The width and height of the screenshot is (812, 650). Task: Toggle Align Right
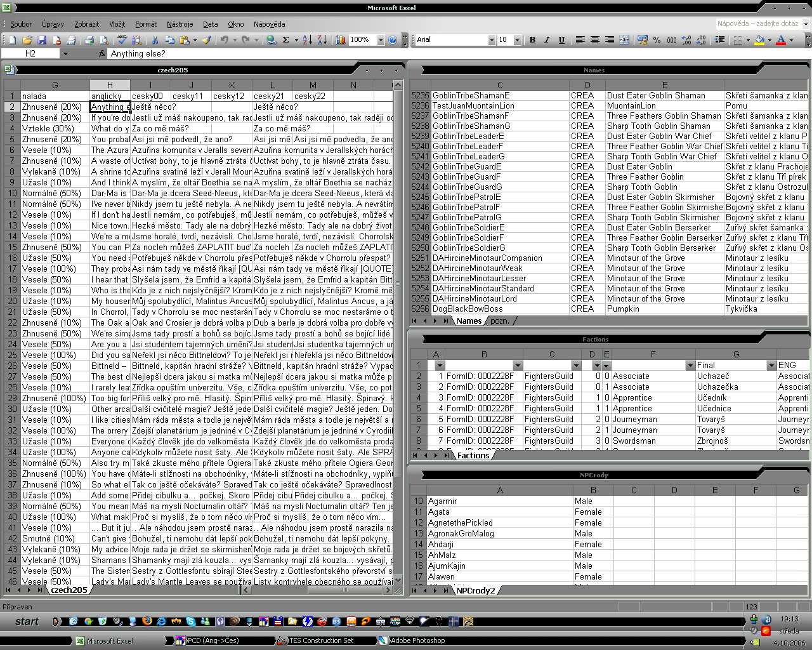click(609, 40)
